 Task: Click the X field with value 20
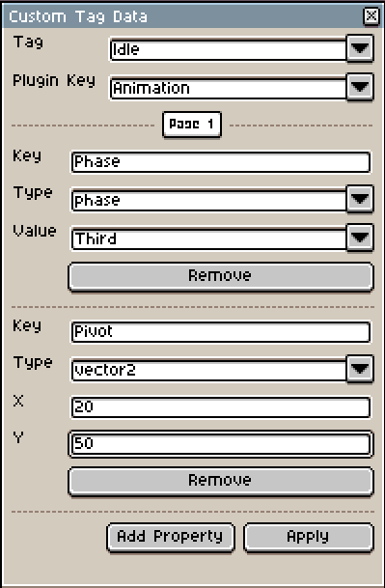tap(221, 407)
